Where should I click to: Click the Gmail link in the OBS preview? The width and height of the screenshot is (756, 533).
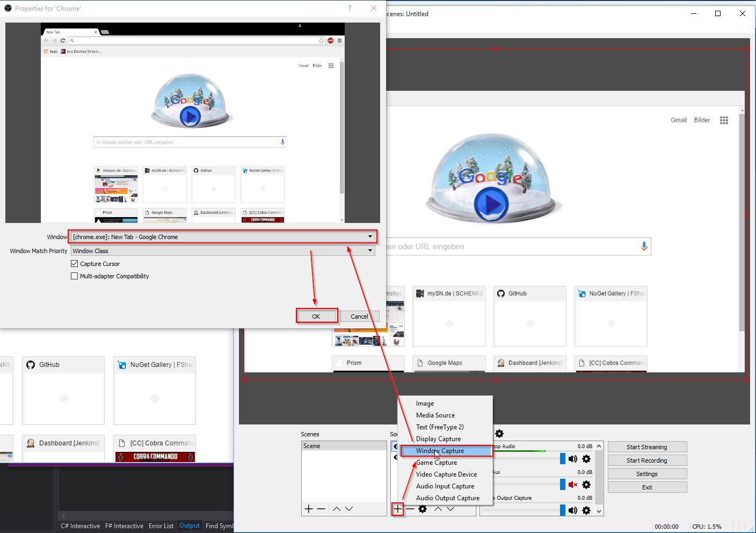679,120
